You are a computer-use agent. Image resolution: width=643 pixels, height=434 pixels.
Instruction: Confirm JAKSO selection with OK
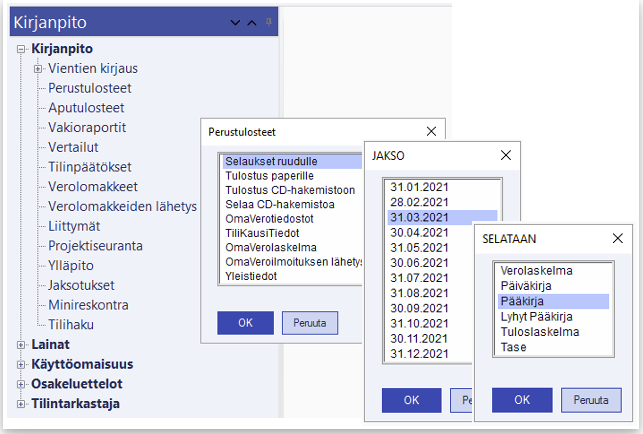tap(411, 400)
